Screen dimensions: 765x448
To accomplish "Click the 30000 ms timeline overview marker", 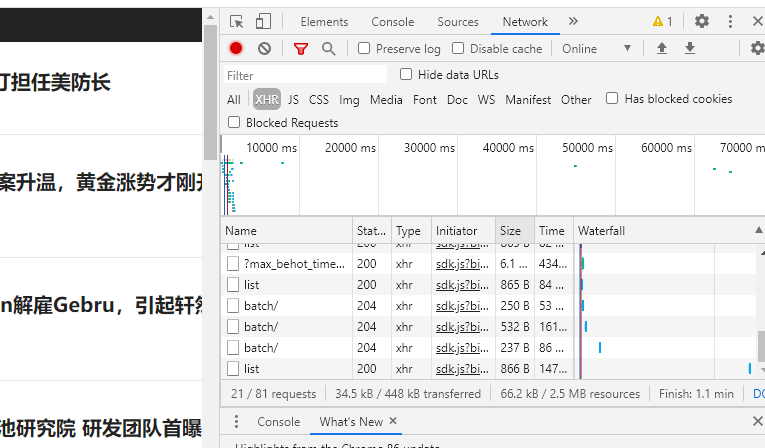I will pyautogui.click(x=429, y=147).
